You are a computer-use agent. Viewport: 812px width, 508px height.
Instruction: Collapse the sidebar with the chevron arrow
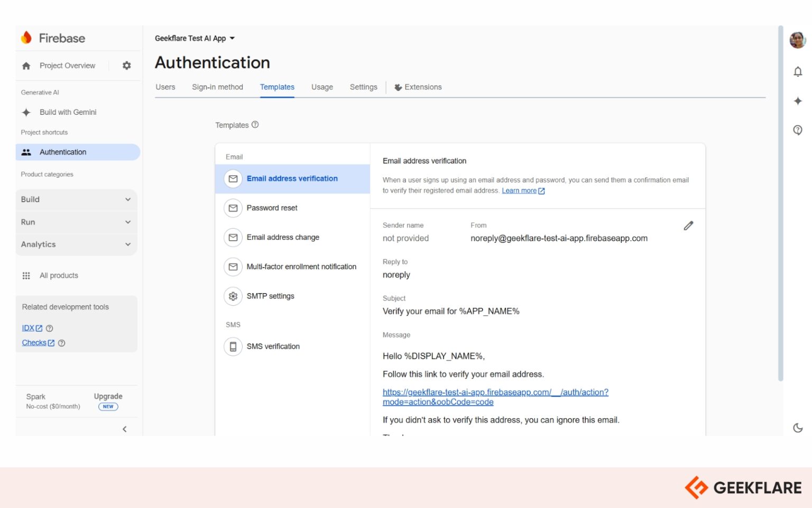[125, 429]
